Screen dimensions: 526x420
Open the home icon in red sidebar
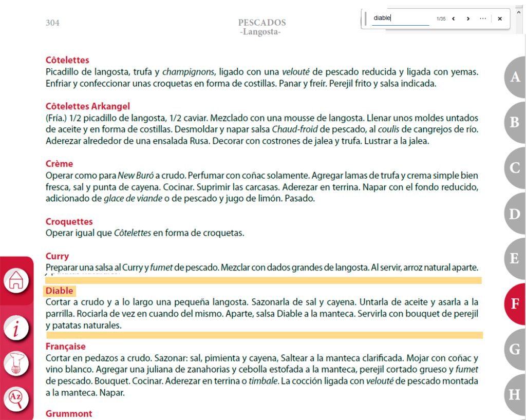coord(16,280)
